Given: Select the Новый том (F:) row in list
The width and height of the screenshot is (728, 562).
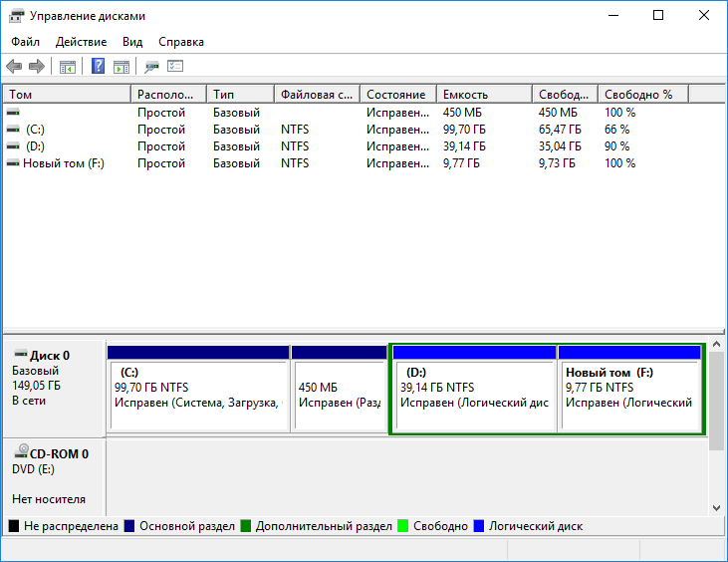Looking at the screenshot, I should 64,163.
